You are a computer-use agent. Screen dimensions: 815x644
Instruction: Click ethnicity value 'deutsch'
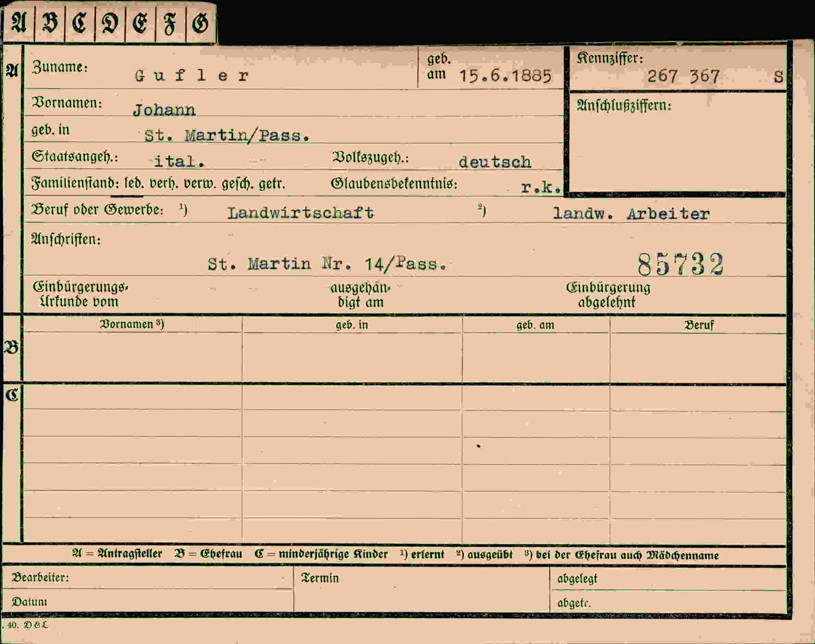tap(495, 162)
